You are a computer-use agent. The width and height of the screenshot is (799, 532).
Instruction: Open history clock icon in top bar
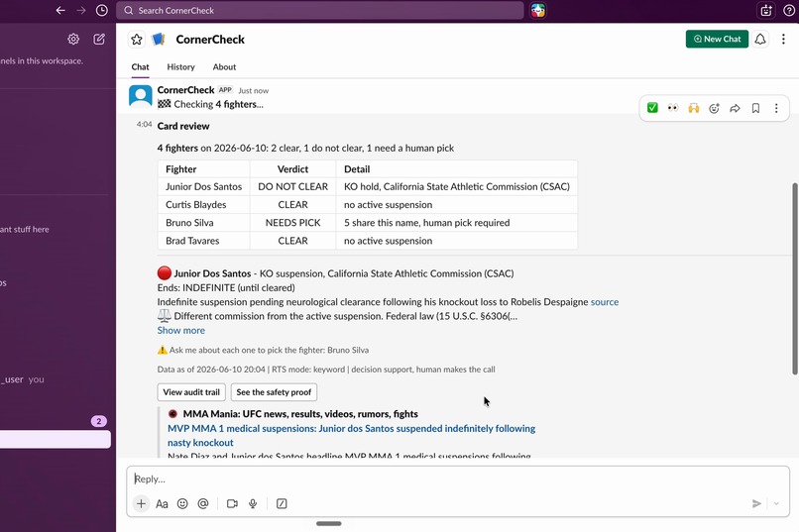coord(102,10)
